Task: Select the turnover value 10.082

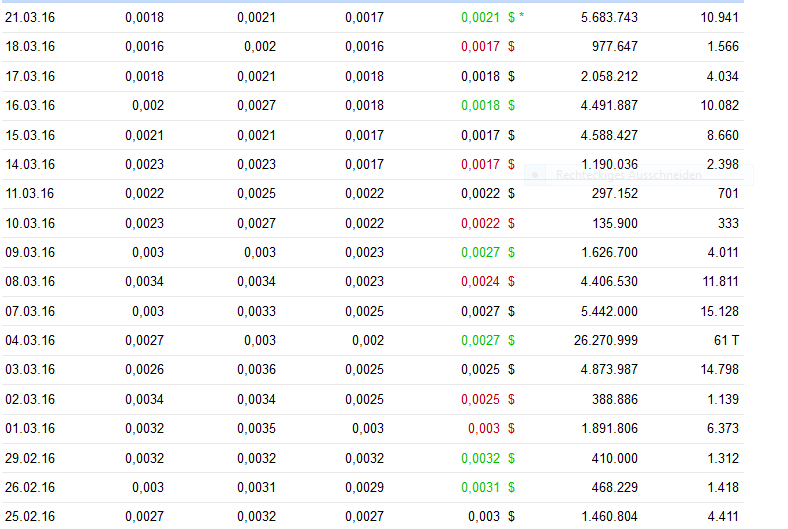Action: coord(720,105)
